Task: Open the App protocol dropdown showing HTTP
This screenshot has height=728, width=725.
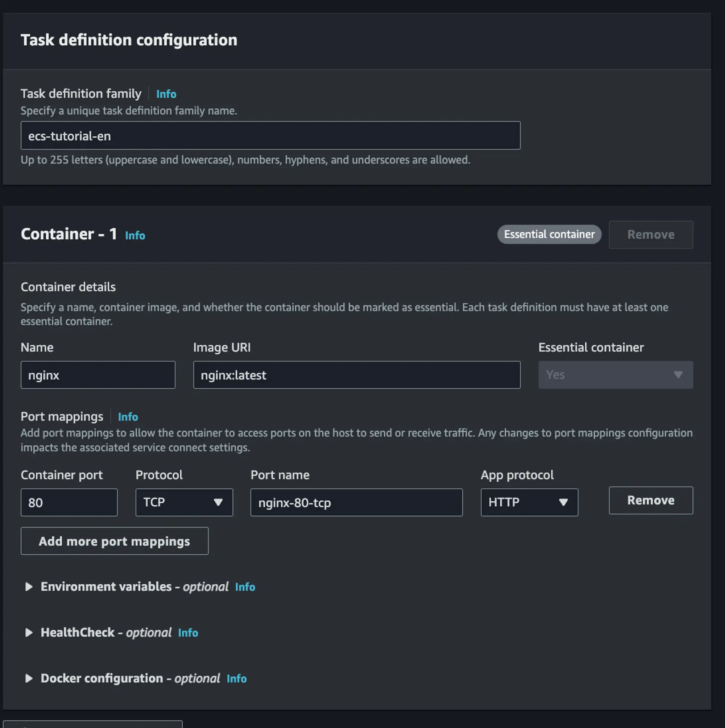Action: click(529, 502)
